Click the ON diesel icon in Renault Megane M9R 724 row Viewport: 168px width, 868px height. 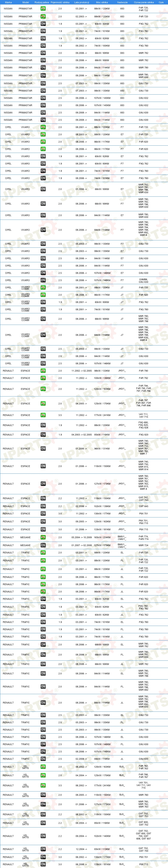click(43, 545)
